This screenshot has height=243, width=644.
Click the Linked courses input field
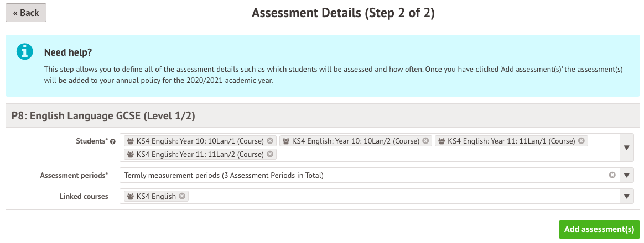(x=387, y=196)
